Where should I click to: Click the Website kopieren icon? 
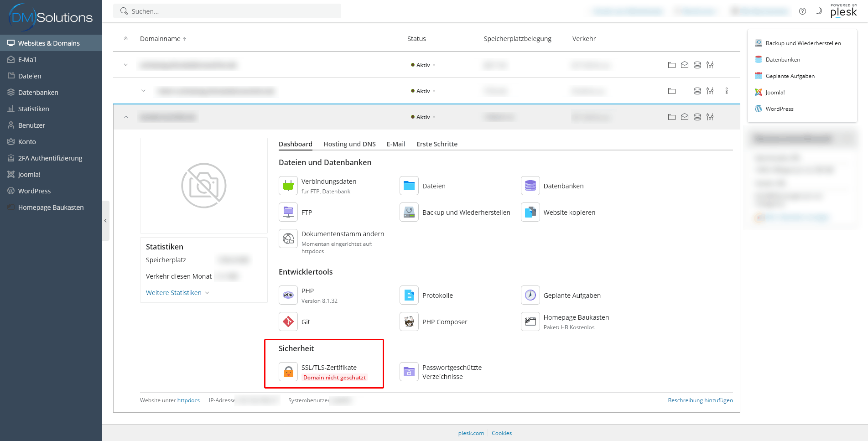(x=530, y=213)
